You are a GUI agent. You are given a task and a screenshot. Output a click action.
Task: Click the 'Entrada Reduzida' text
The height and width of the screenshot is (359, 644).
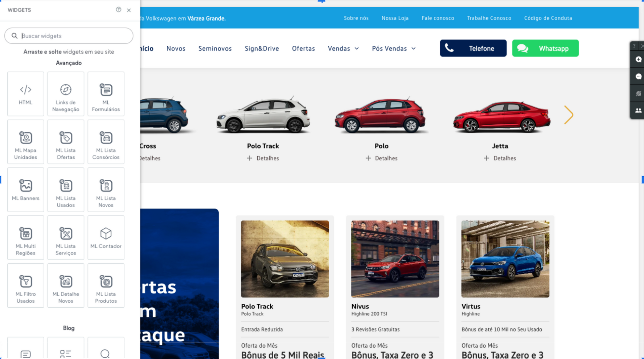(262, 329)
